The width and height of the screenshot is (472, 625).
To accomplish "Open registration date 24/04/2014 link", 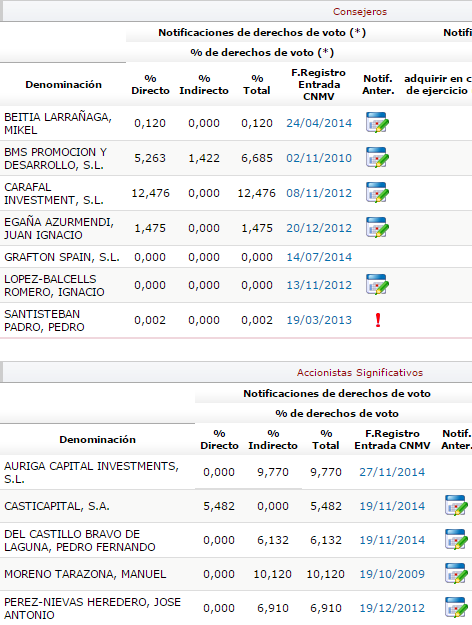I will coord(319,123).
